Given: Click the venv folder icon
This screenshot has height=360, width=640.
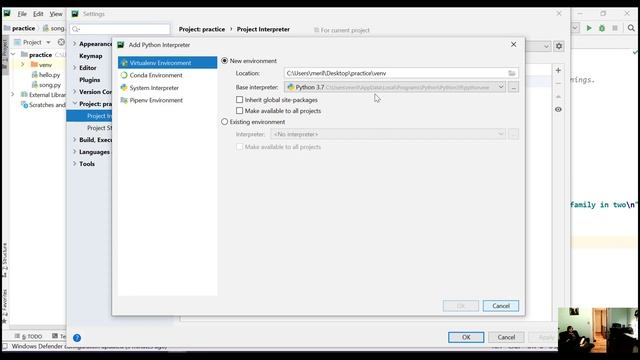Looking at the screenshot, I should click(34, 64).
